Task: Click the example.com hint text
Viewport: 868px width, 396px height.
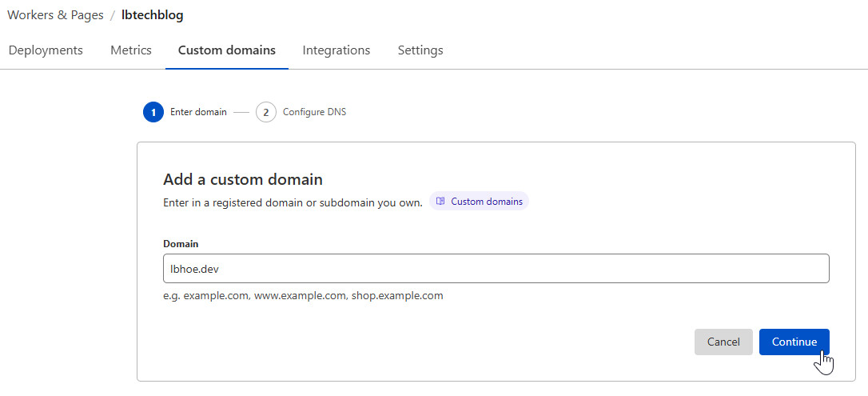Action: [303, 296]
